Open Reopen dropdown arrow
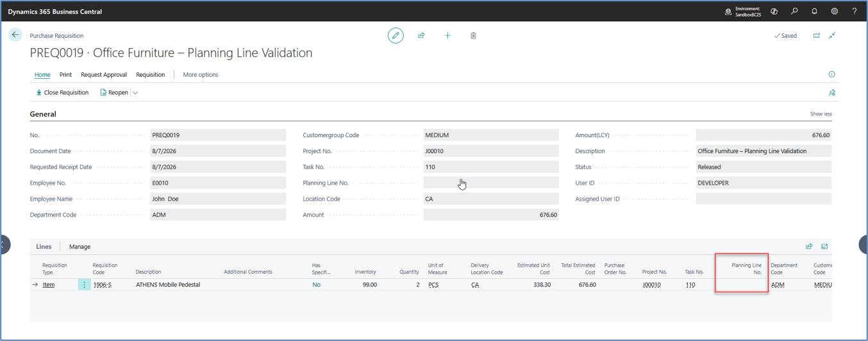 (x=135, y=92)
